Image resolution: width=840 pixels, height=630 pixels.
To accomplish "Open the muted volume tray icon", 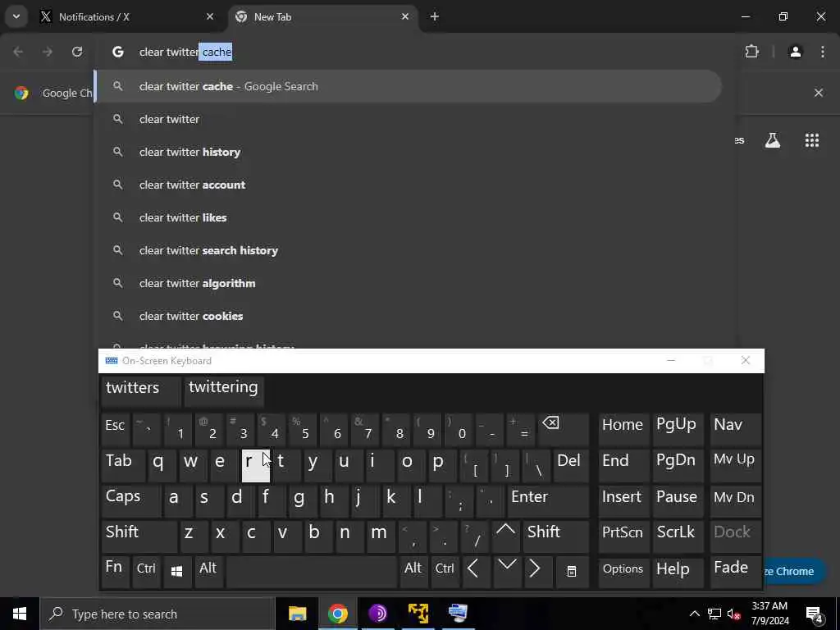I will (x=734, y=614).
